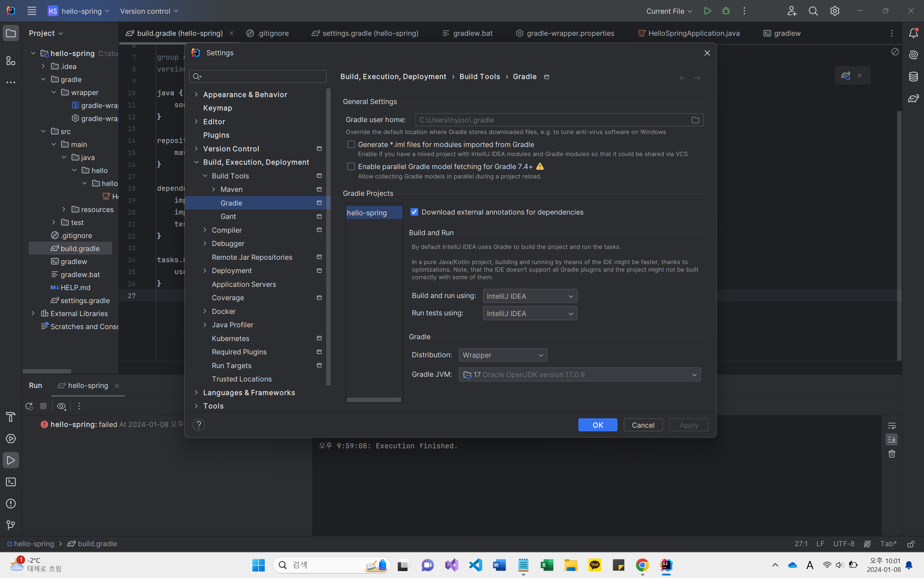
Task: Open Gradle tool window elephant icon
Action: 913,99
